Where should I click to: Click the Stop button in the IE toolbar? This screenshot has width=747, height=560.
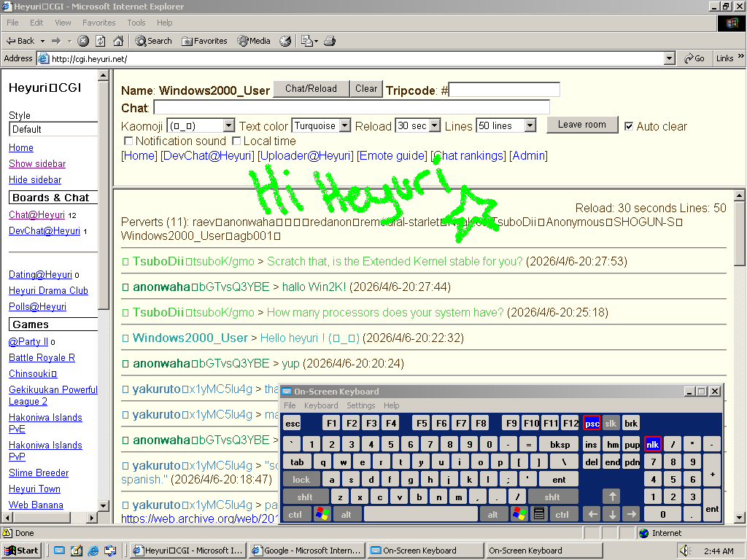pyautogui.click(x=84, y=41)
